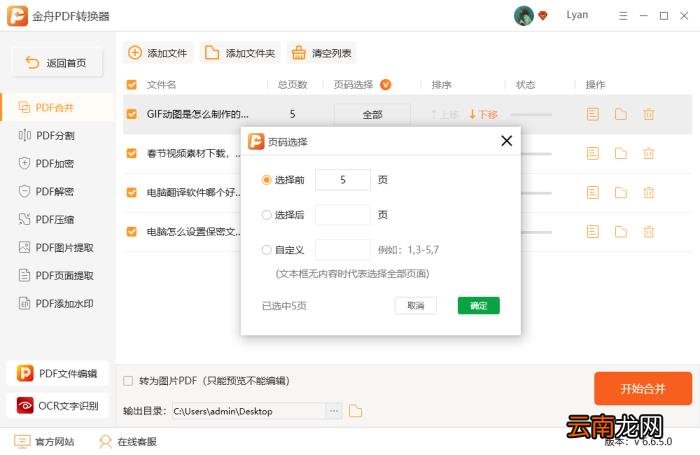The image size is (700, 455).
Task: Click the output directory path field
Action: (x=249, y=411)
